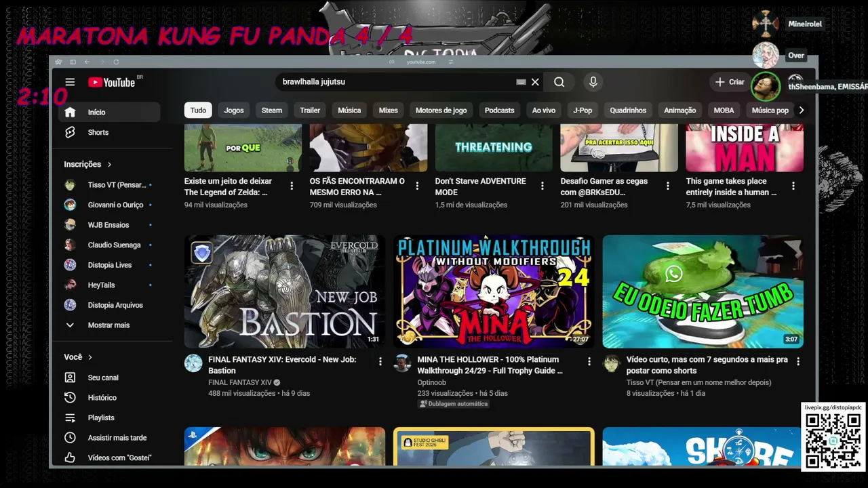Viewport: 868px width, 488px height.
Task: Open options for the Zelda video
Action: [x=292, y=186]
